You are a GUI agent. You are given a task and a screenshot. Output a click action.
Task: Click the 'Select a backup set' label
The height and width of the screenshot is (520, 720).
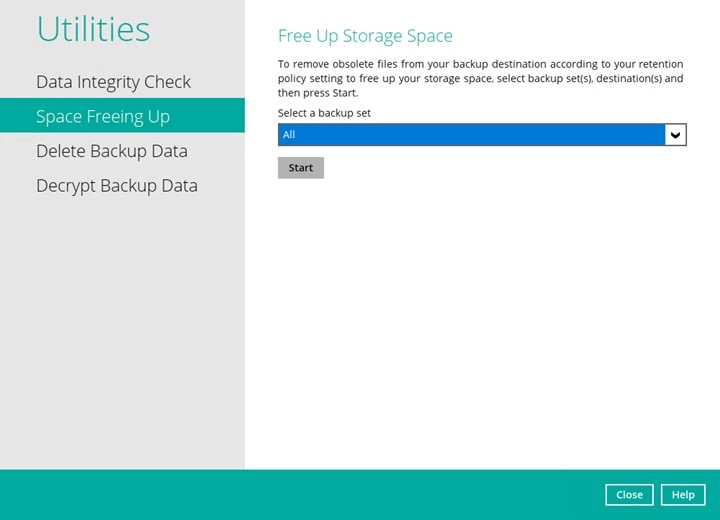[324, 113]
